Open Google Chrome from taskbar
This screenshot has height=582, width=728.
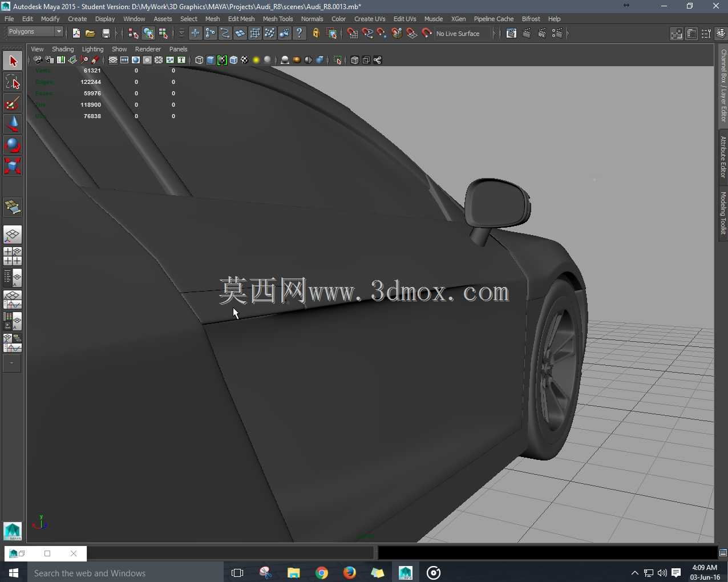(x=322, y=573)
